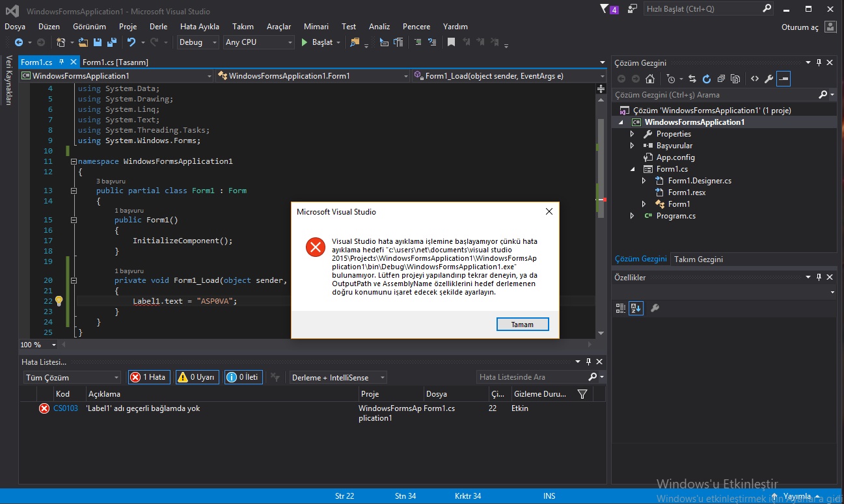The height and width of the screenshot is (504, 844).
Task: Switch to the Takım Gezgini tab
Action: coord(698,259)
